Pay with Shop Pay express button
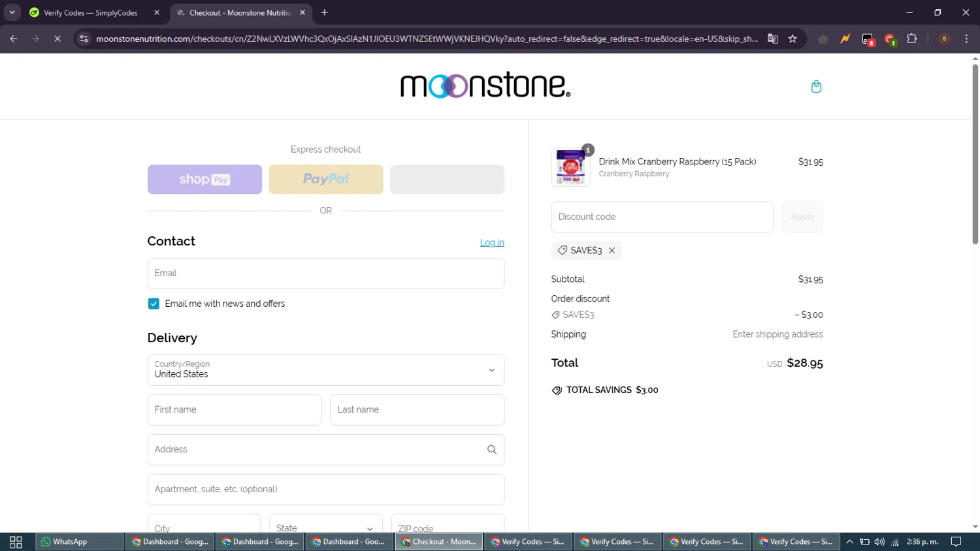 204,180
